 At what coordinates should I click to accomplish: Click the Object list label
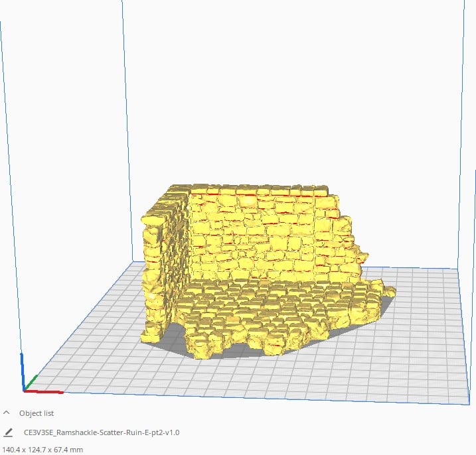(37, 413)
